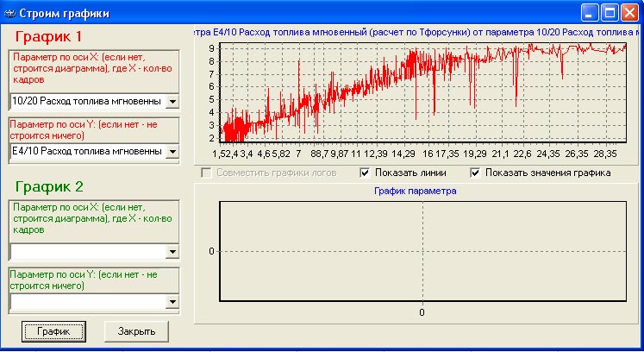Click the 10/20 Расход топлива combo box field
Screen dimensions: 644x352
[x=86, y=102]
